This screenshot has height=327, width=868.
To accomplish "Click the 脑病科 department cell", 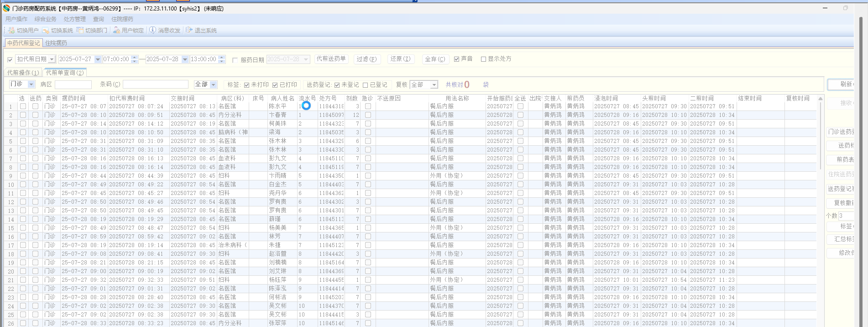I will tap(233, 132).
